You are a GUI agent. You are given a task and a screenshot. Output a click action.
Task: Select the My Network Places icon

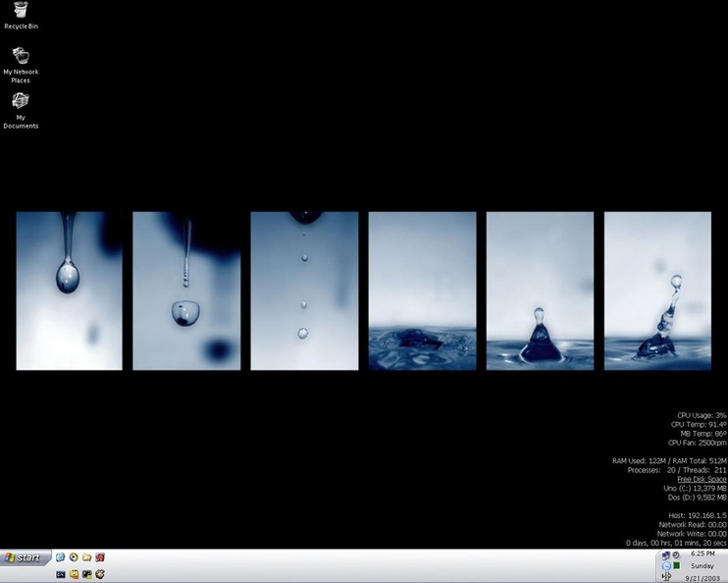click(21, 65)
